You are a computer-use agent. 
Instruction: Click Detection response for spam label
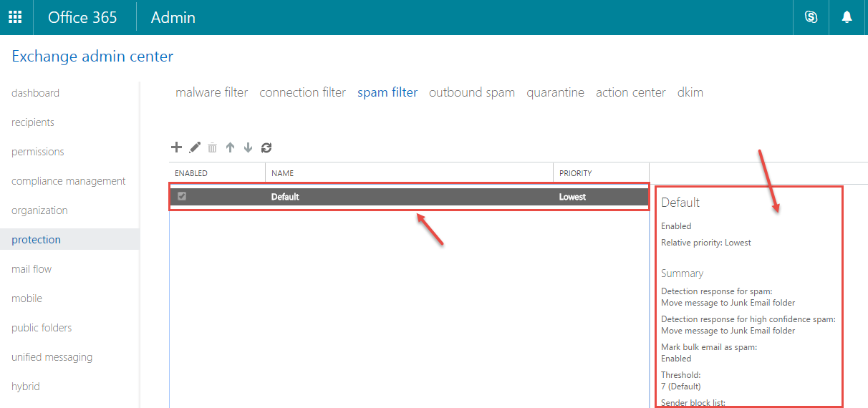pos(717,291)
